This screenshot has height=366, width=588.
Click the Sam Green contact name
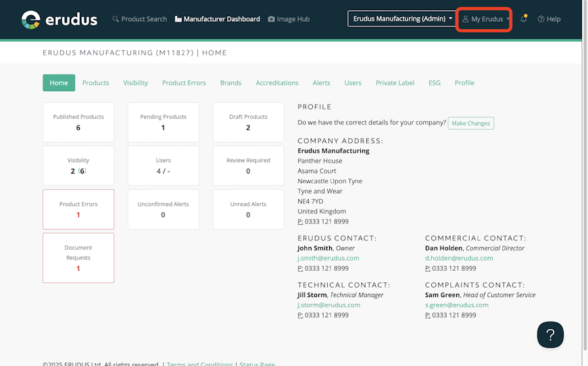click(442, 295)
